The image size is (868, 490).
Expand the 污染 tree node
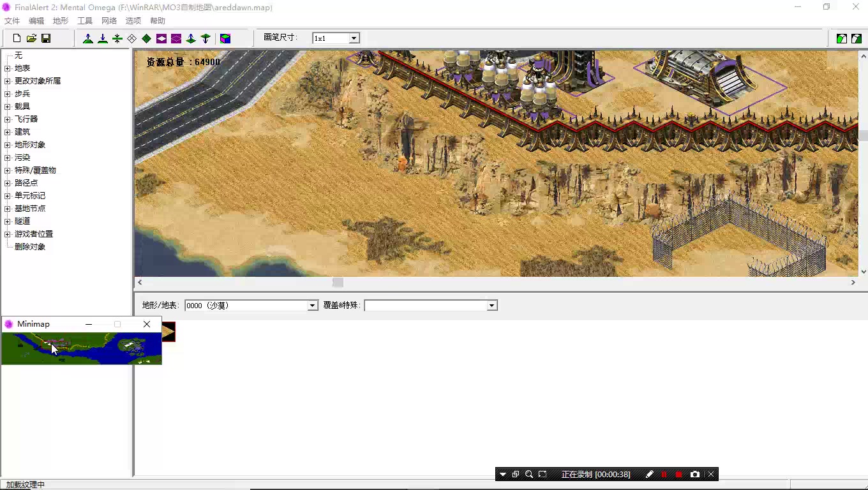[8, 158]
